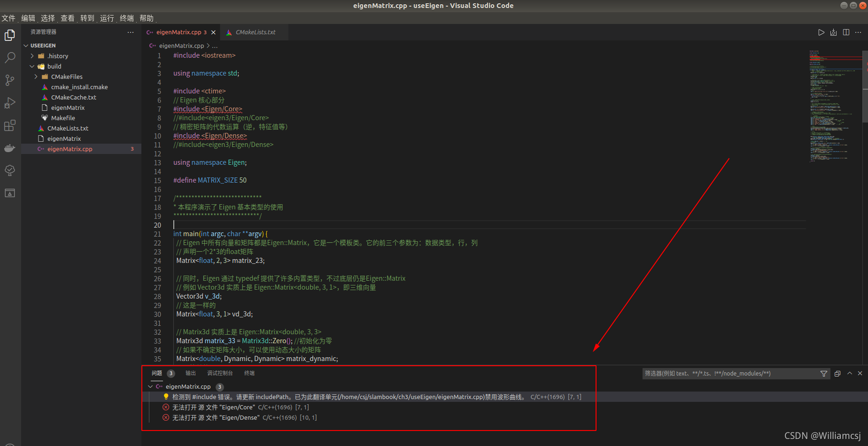Viewport: 868px width, 446px height.
Task: Open the 转到 menu
Action: (x=87, y=18)
